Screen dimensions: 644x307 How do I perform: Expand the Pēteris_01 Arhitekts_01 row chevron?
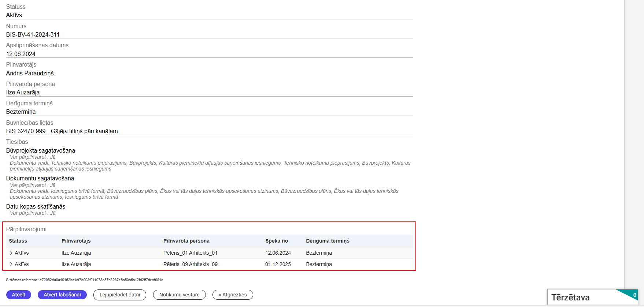[x=11, y=253]
